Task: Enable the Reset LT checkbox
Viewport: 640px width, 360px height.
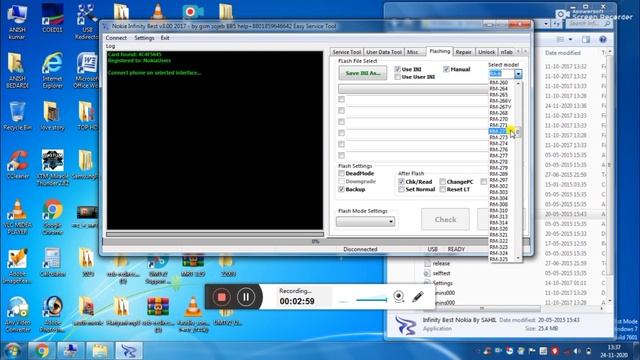Action: [x=442, y=189]
